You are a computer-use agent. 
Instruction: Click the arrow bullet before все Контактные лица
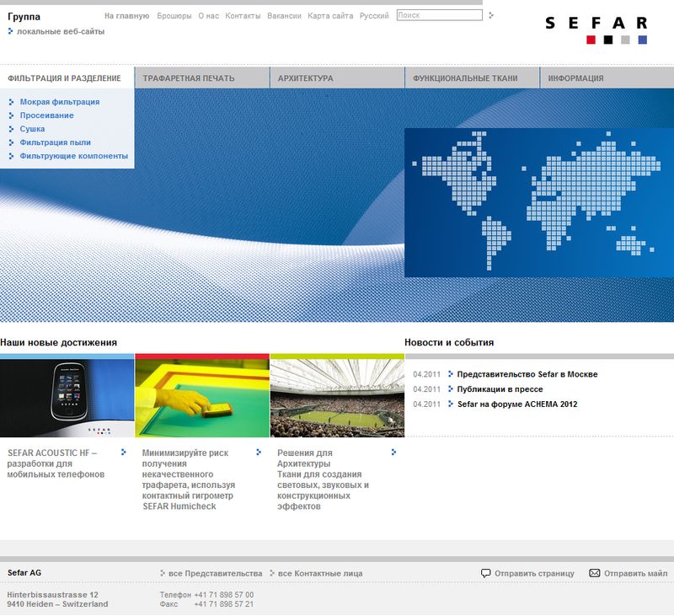271,573
